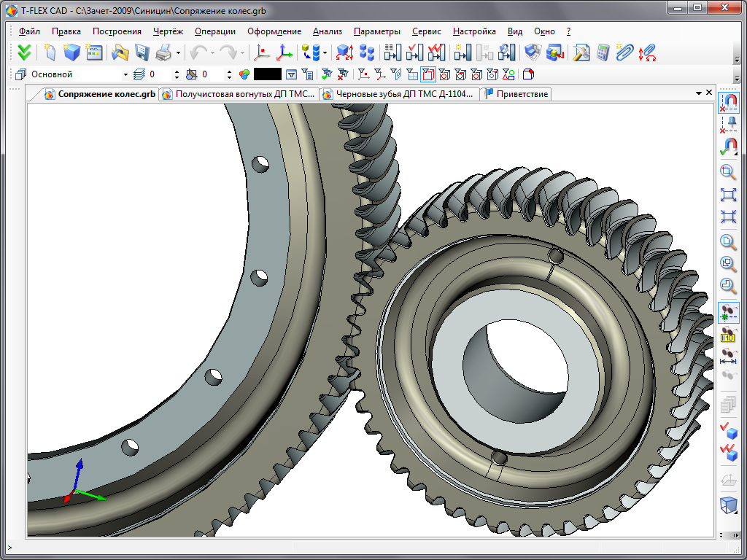The height and width of the screenshot is (560, 747).
Task: Toggle the pin snap option
Action: point(728,125)
